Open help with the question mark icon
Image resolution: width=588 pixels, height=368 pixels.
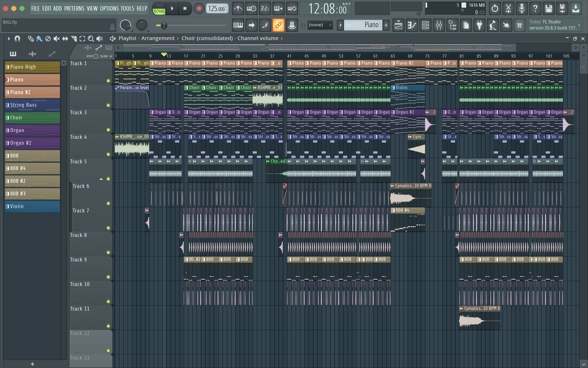click(535, 9)
